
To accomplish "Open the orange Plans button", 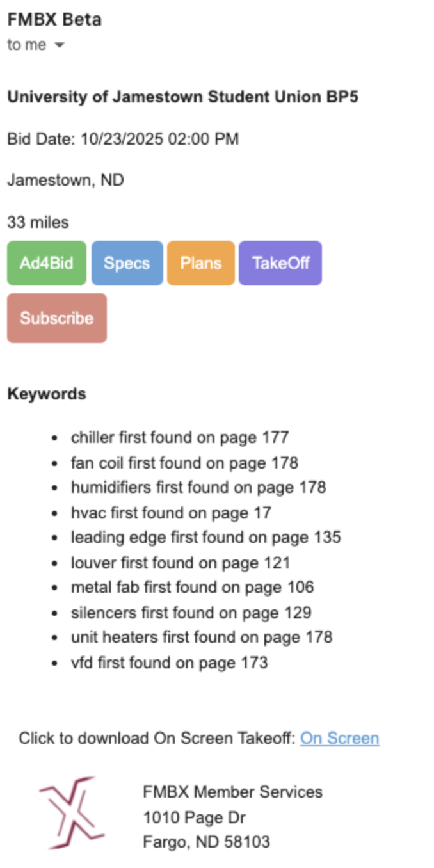I will [200, 263].
